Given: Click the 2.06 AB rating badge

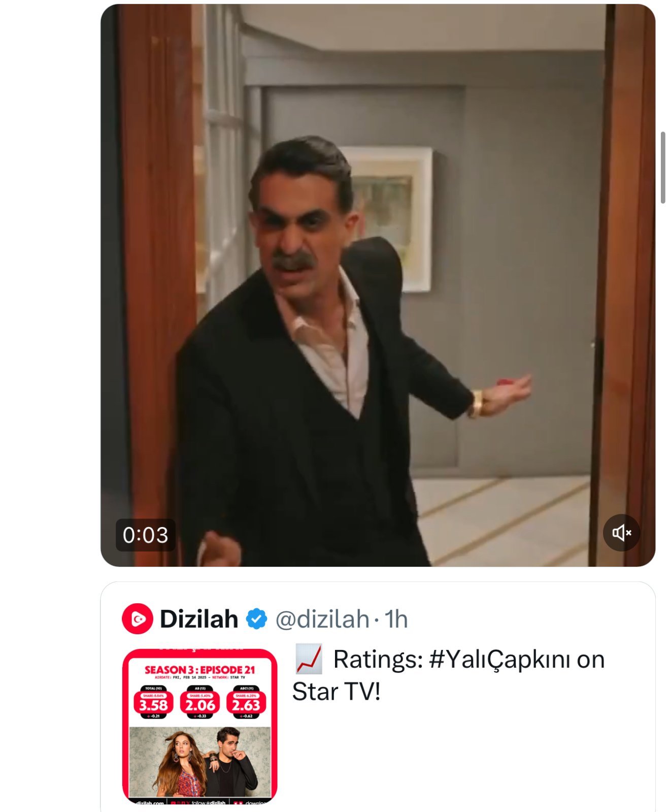Looking at the screenshot, I should tap(200, 704).
